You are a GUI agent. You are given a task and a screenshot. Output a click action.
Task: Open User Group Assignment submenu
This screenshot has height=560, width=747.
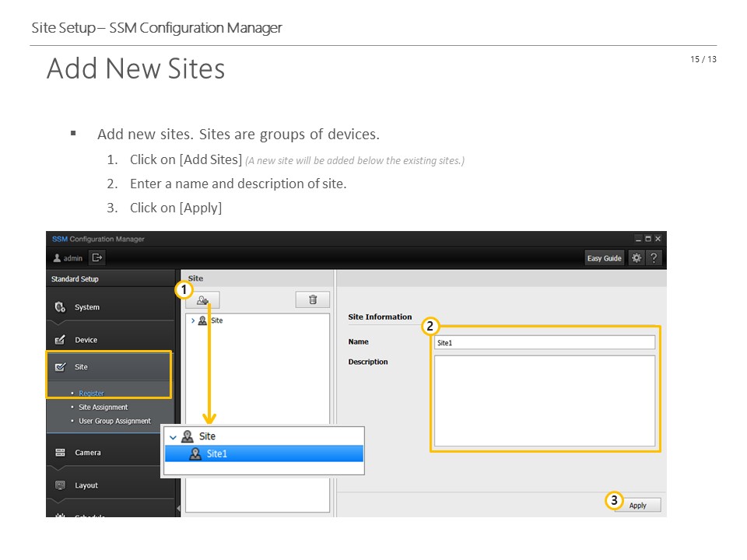114,421
